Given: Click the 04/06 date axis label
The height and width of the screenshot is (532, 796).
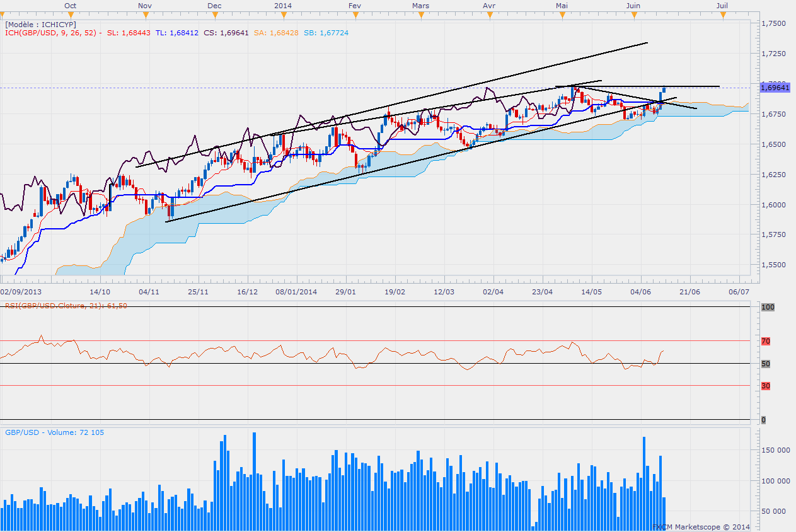Looking at the screenshot, I should pyautogui.click(x=640, y=292).
